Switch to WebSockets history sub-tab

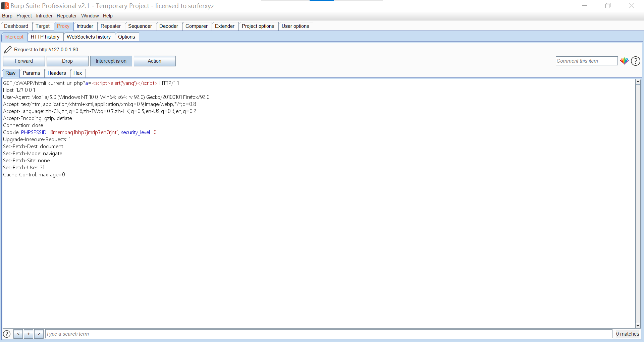coord(89,37)
